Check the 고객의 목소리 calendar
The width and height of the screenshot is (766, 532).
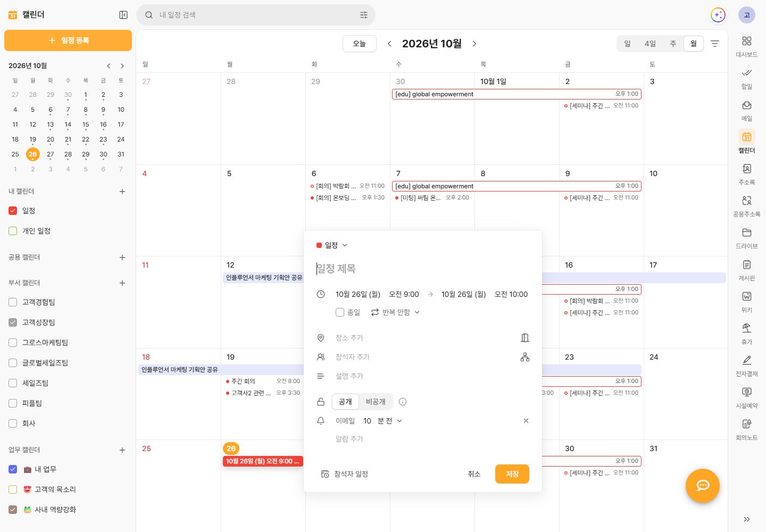(13, 489)
